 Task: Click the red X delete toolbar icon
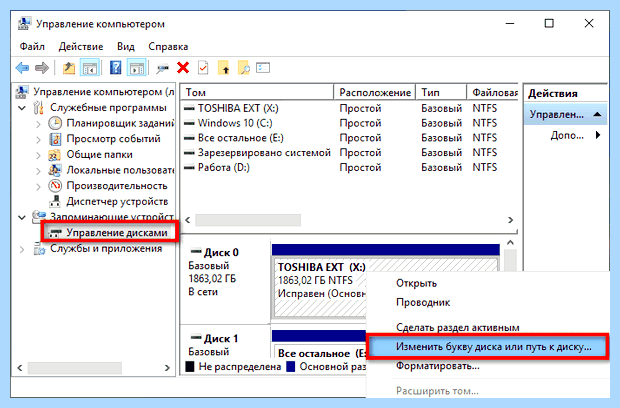coord(183,68)
